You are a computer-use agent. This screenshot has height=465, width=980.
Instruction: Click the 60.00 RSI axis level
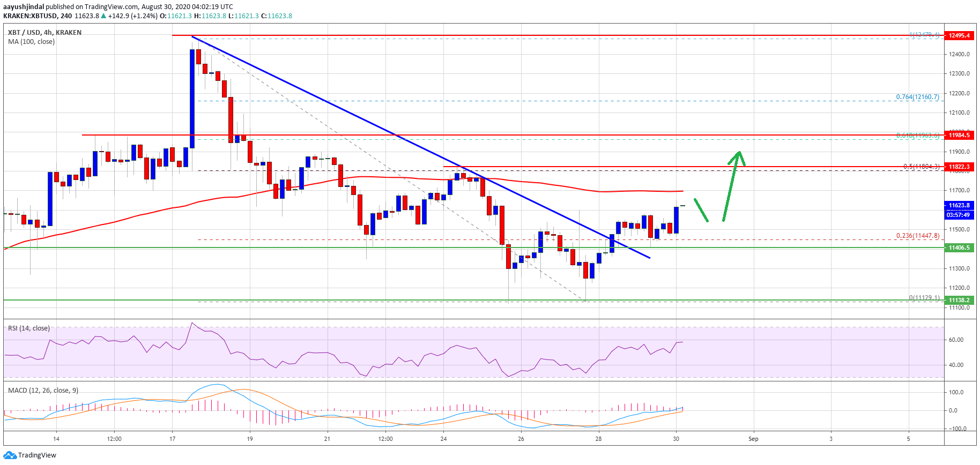[x=956, y=340]
